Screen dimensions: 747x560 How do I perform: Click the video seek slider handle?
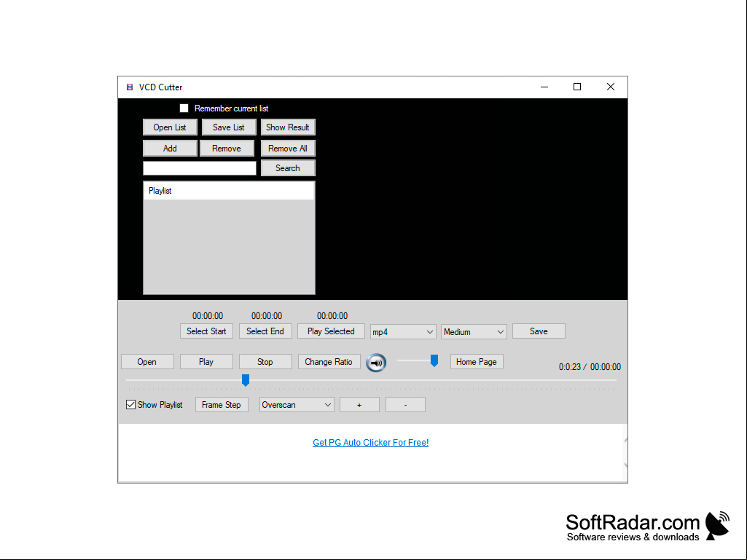[x=246, y=380]
